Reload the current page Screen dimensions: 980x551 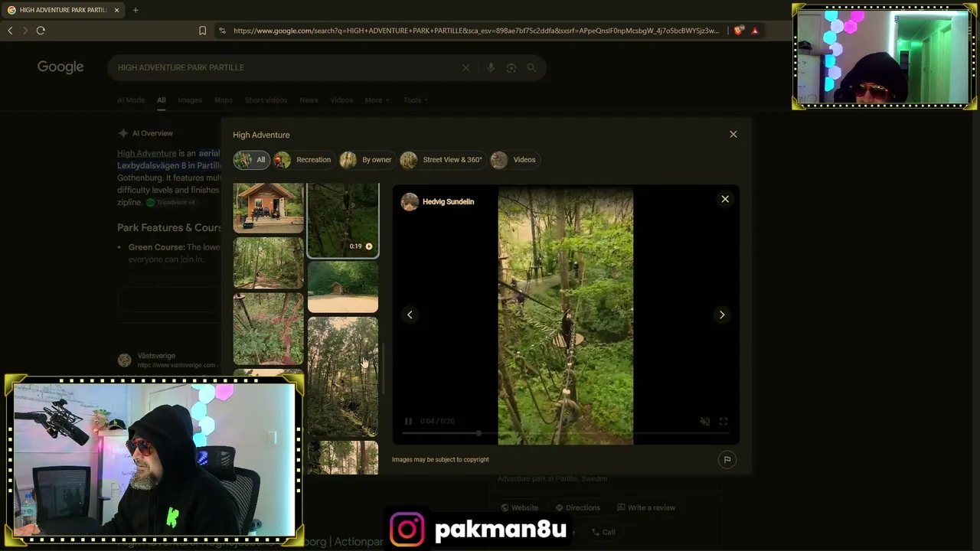click(41, 31)
